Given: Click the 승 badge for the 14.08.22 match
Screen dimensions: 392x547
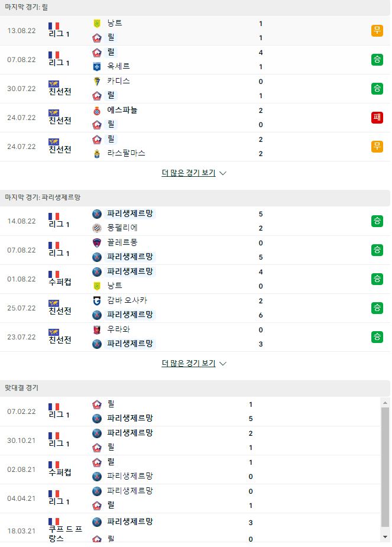Looking at the screenshot, I should [377, 221].
